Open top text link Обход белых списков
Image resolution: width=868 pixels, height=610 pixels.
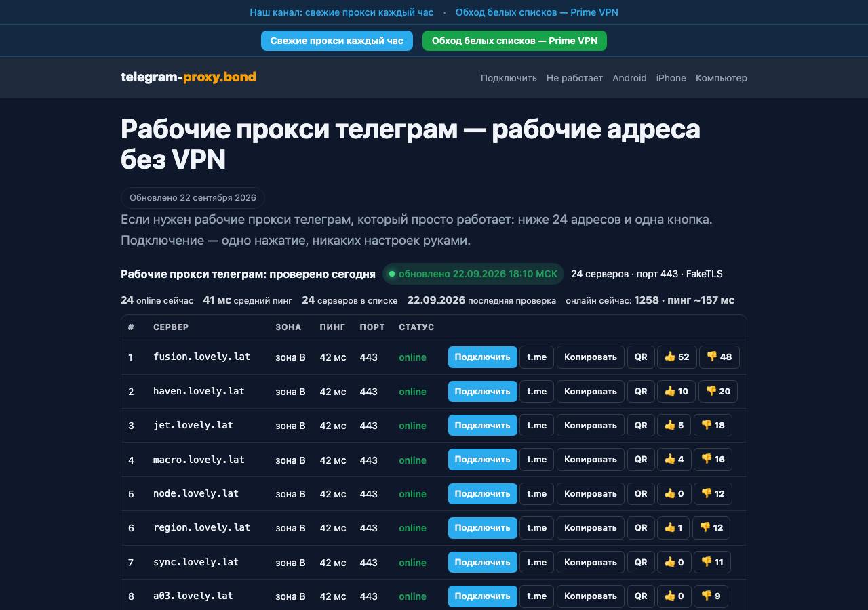pos(537,12)
